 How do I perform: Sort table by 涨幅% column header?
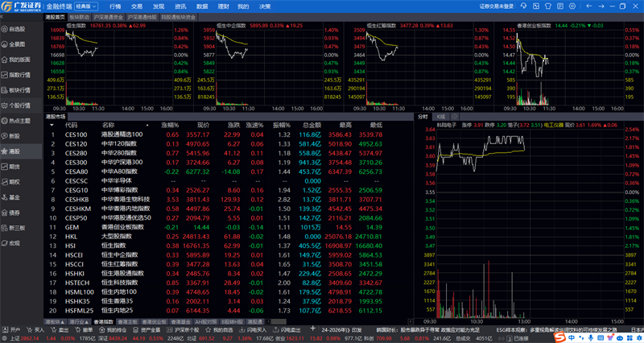tap(170, 125)
